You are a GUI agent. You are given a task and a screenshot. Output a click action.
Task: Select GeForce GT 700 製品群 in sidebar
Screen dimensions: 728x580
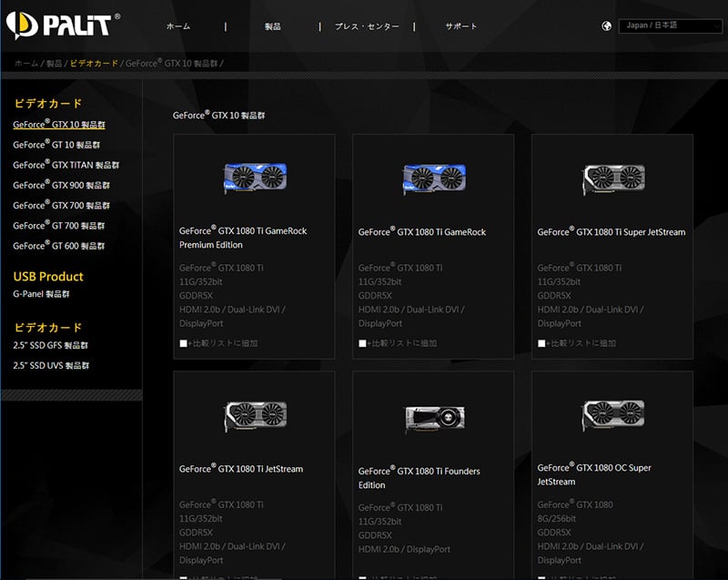(59, 225)
